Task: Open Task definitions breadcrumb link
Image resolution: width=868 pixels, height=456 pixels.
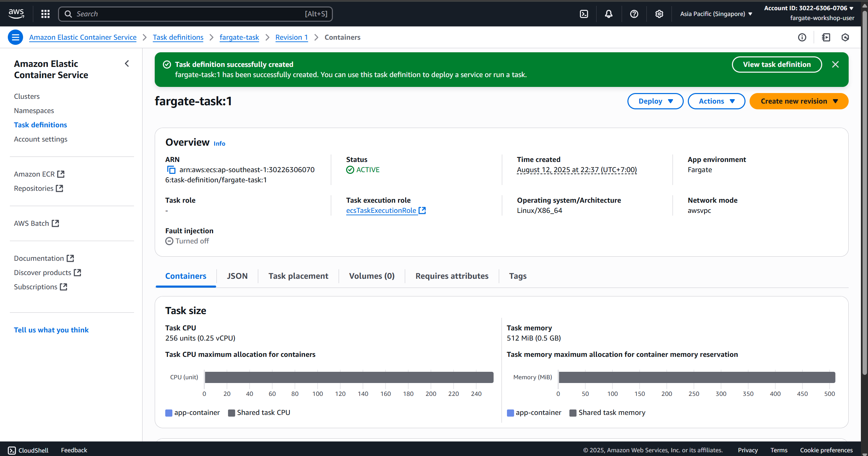Action: pos(178,37)
